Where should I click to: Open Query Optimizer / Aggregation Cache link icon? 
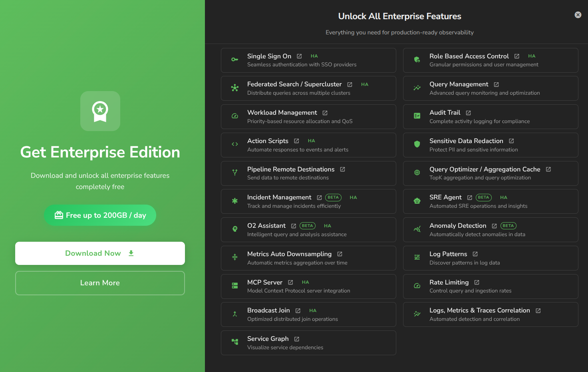click(548, 169)
